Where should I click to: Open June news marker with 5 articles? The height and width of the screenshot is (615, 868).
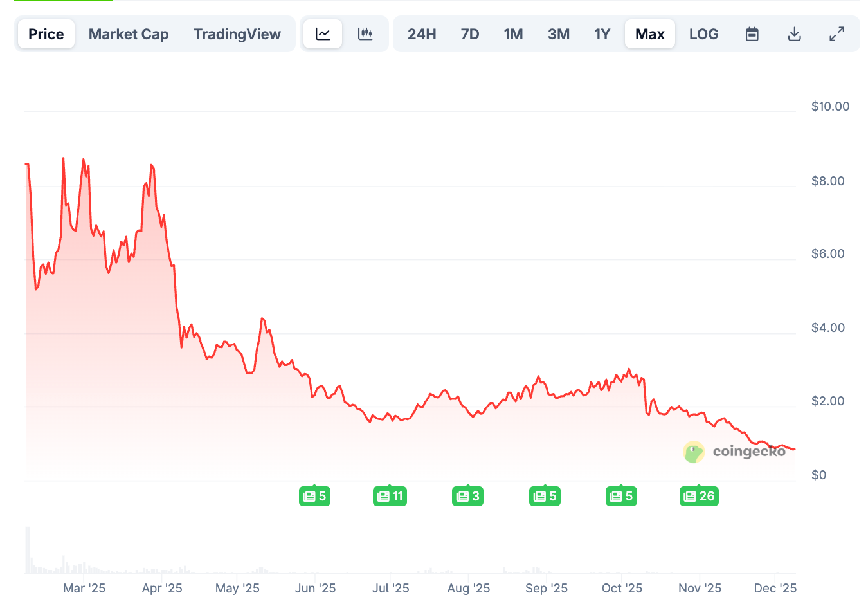[x=314, y=496]
